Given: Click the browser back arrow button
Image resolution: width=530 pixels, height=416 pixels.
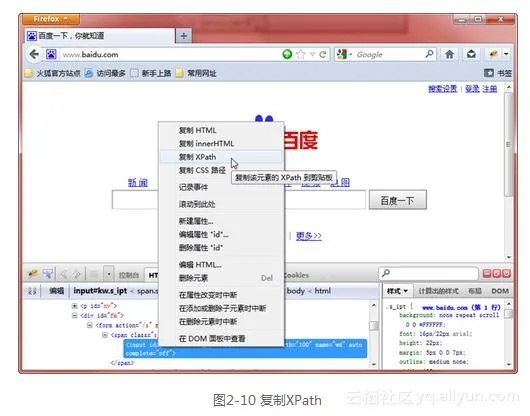Looking at the screenshot, I should coord(34,54).
